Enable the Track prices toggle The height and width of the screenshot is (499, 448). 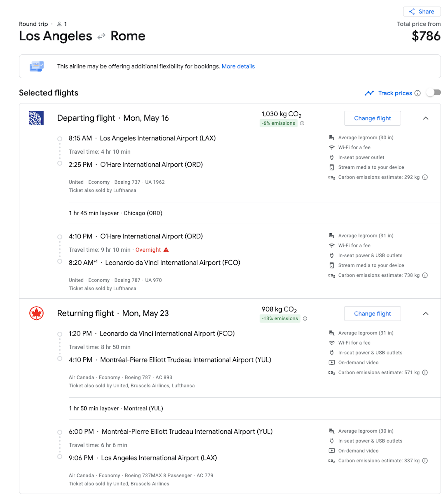coord(434,93)
